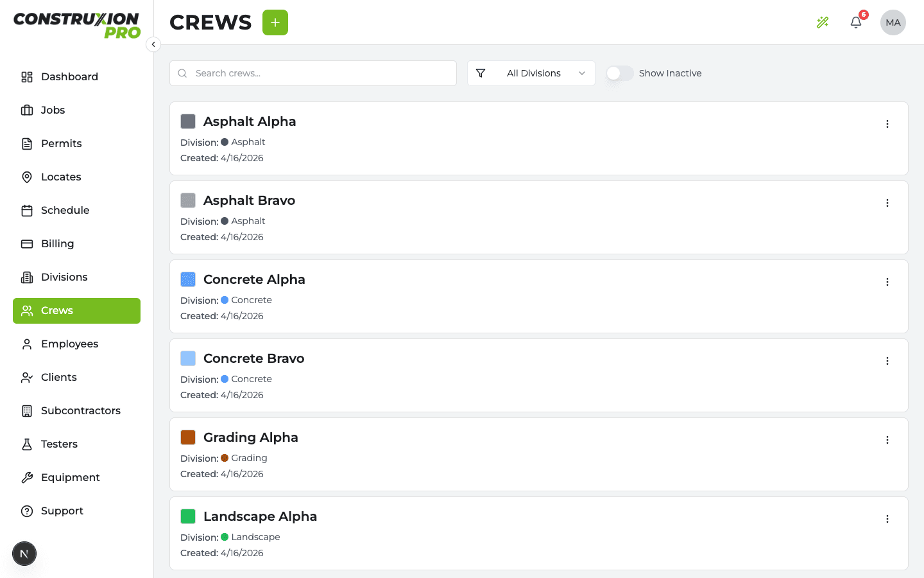Navigate to Employees
This screenshot has width=924, height=578.
point(76,344)
